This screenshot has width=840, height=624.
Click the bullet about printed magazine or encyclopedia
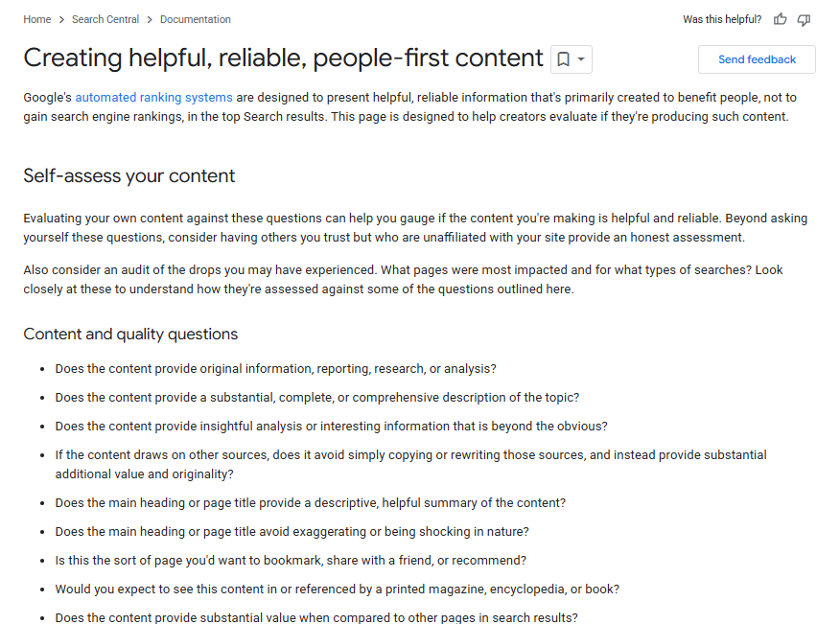[337, 589]
